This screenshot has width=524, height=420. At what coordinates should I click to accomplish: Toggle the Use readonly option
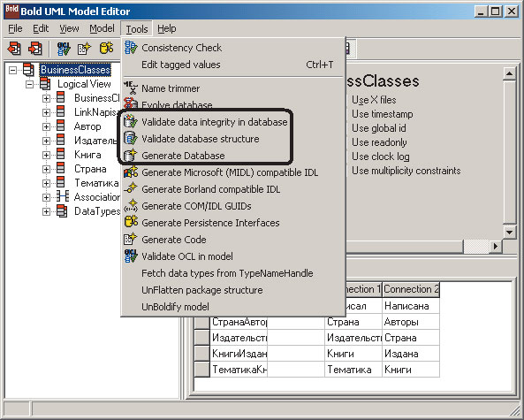coord(379,142)
